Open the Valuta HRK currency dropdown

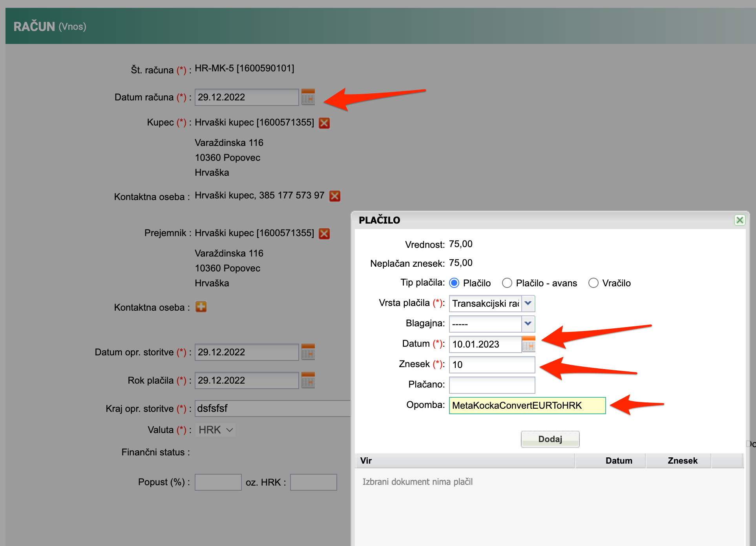216,430
